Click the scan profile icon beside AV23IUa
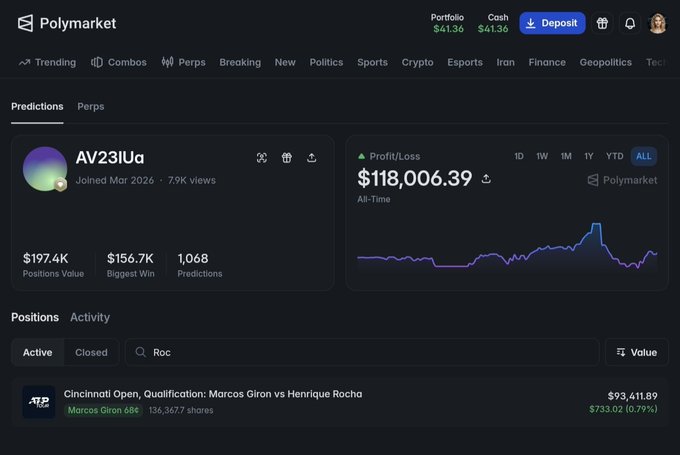This screenshot has height=455, width=680. coord(262,158)
